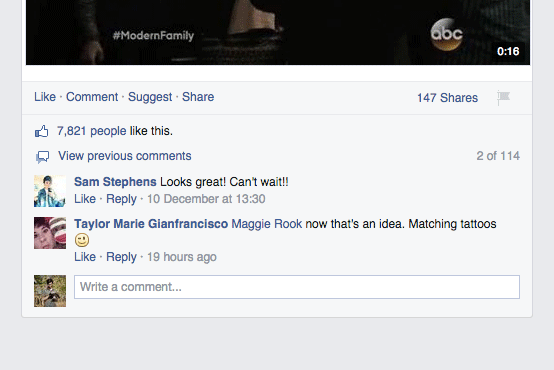
Task: Click the smiley emoticon in Taylor's comment
Action: click(x=82, y=240)
